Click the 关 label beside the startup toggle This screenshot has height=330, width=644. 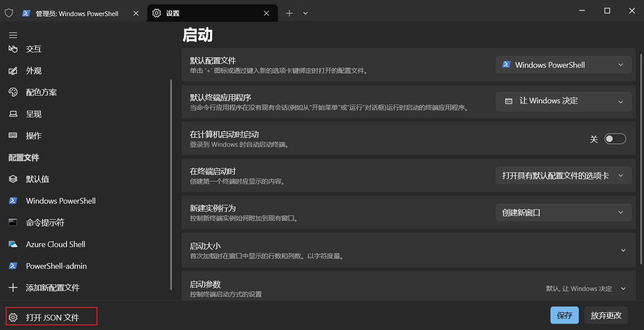click(594, 139)
